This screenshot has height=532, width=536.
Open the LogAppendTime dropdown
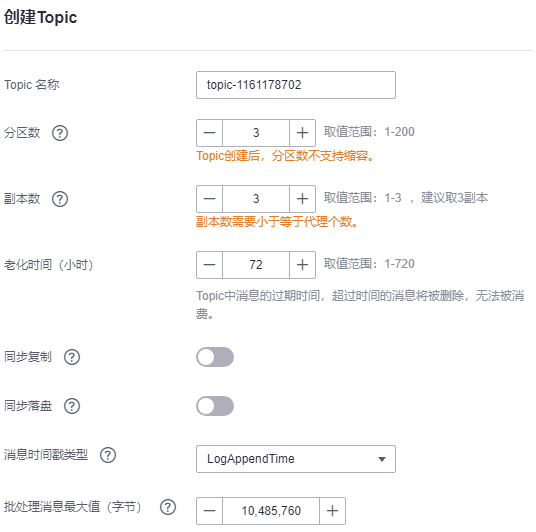coord(296,459)
